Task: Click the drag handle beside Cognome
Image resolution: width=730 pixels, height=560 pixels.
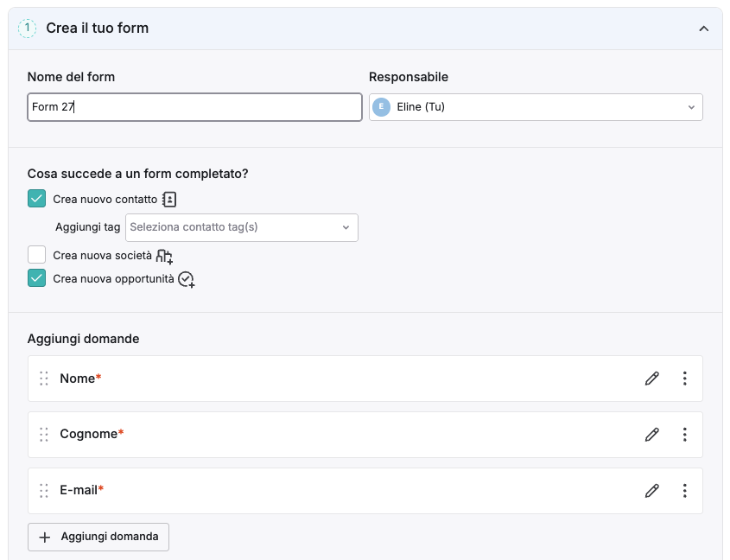Action: pyautogui.click(x=44, y=434)
